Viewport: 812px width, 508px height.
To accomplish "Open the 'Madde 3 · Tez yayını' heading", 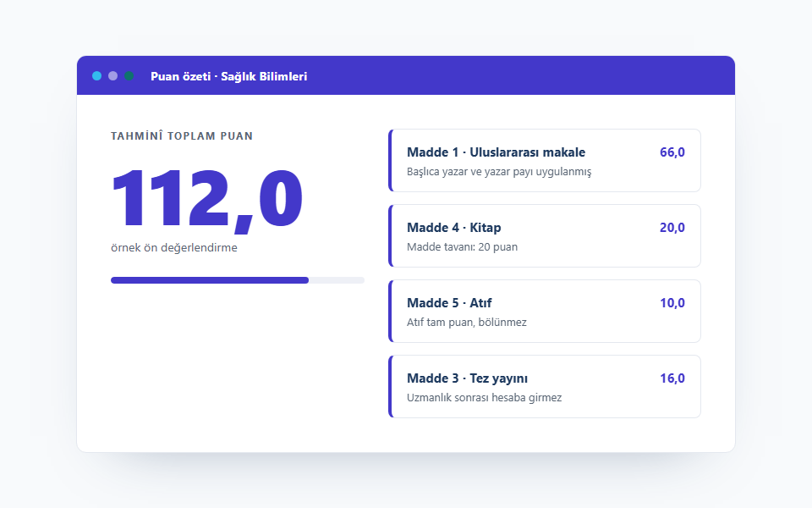I will pyautogui.click(x=467, y=378).
